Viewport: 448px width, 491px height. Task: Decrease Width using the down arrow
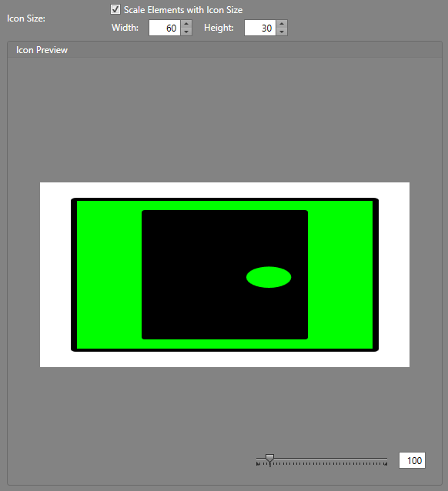pos(186,32)
